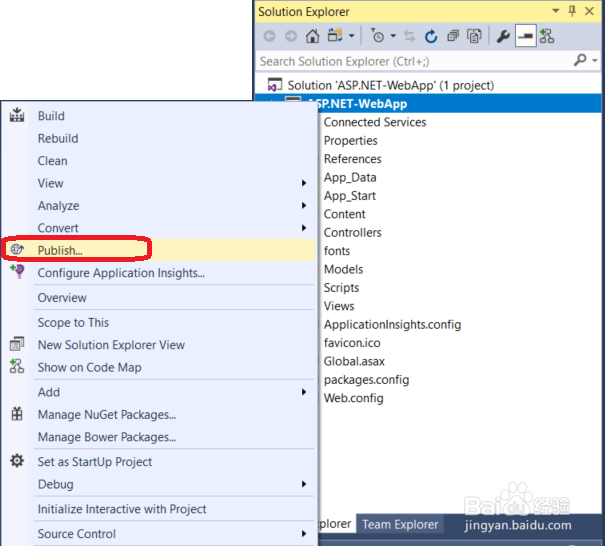Click the Back navigation arrow in Solution Explorer
This screenshot has width=605, height=546.
(269, 36)
